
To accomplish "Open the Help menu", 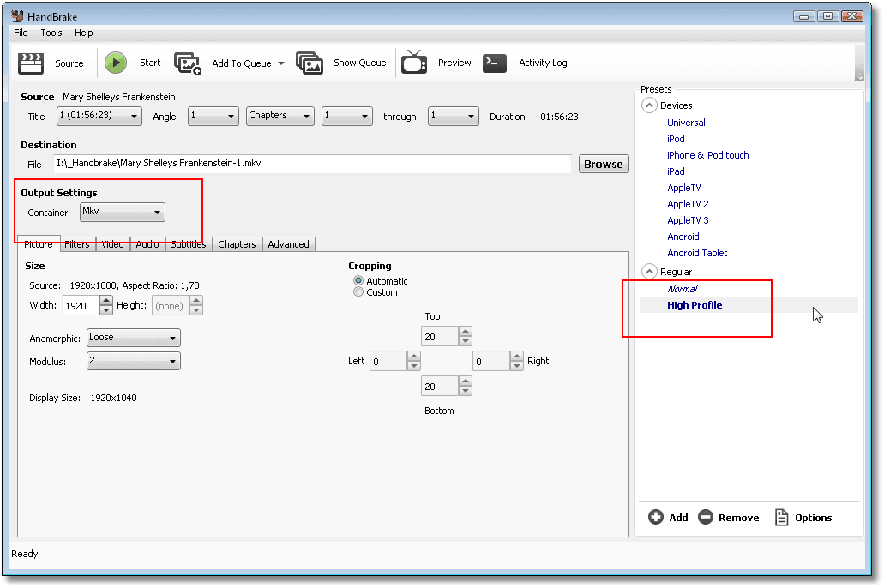I will click(83, 33).
